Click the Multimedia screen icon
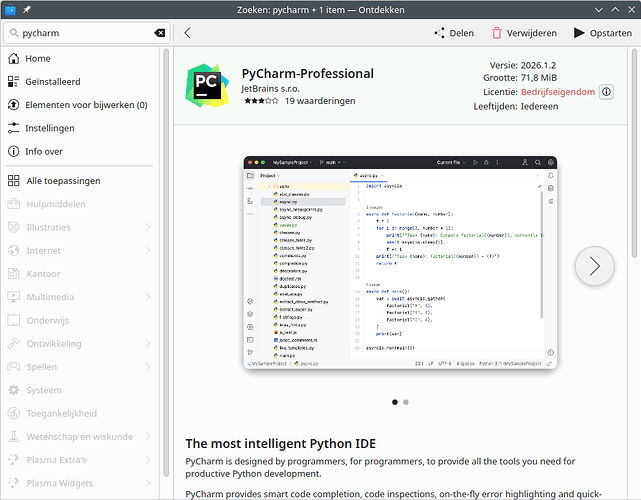Viewport: 641px width, 500px height. 13,297
